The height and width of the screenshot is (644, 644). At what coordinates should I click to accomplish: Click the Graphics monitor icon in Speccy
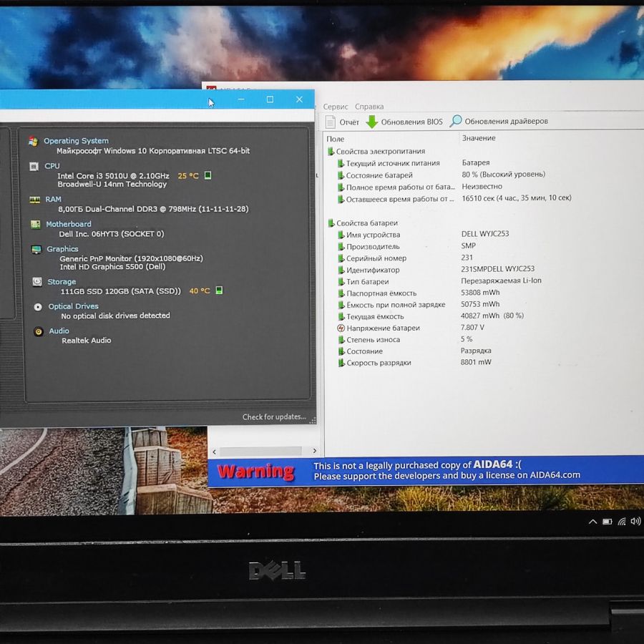pyautogui.click(x=36, y=249)
